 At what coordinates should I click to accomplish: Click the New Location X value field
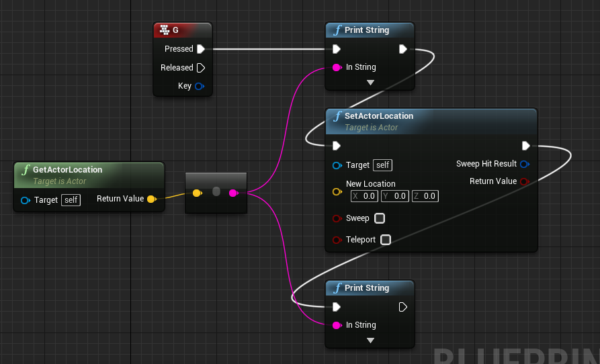(364, 196)
